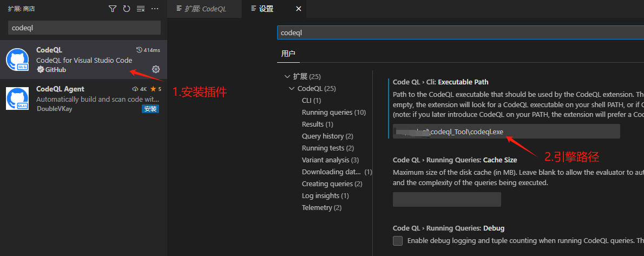Select the GitHub CodeQL extension icon
Image resolution: width=644 pixels, height=256 pixels.
coord(17,60)
